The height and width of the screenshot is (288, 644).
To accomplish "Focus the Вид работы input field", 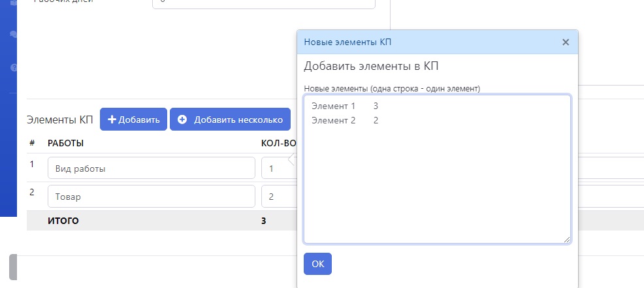I will click(x=151, y=168).
